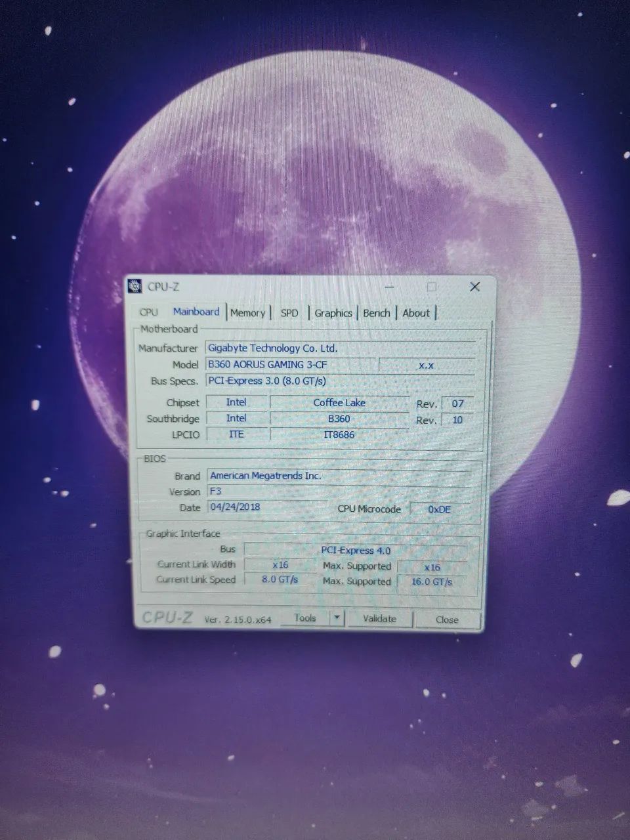Show the About tab

tap(416, 313)
